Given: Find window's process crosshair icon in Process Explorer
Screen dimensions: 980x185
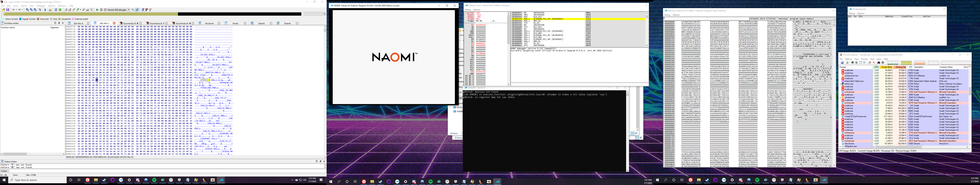Looking at the screenshot, I should click(883, 63).
